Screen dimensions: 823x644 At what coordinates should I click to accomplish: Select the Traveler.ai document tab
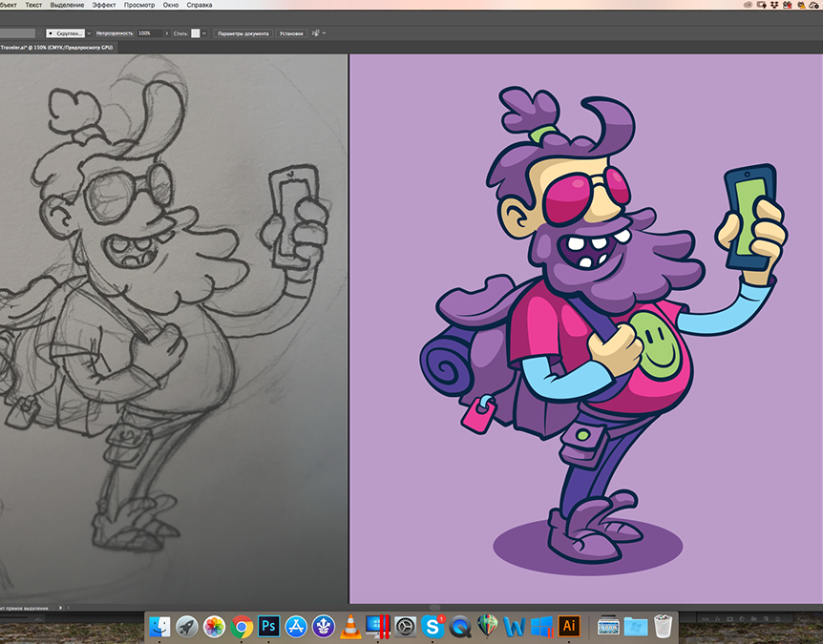point(56,47)
